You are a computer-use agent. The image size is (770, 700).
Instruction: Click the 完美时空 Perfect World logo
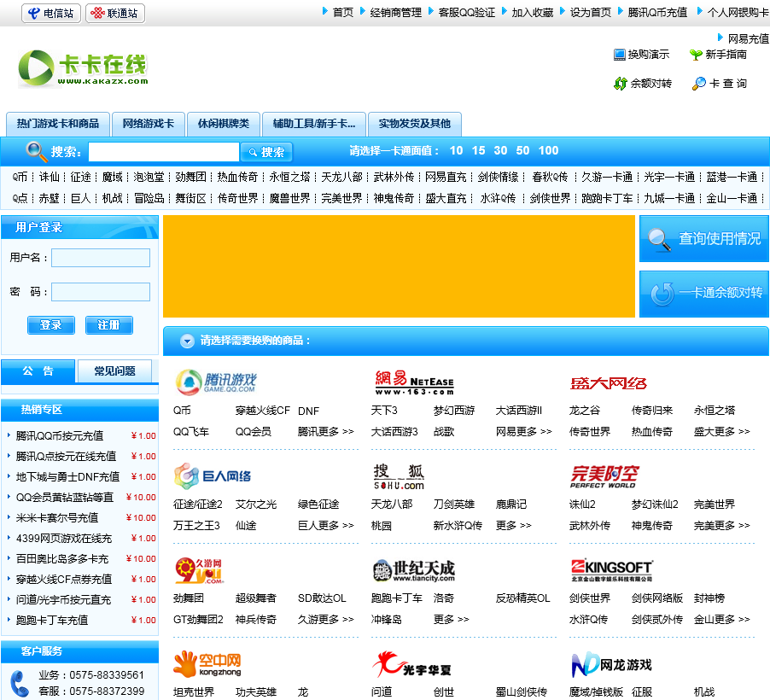click(x=604, y=476)
